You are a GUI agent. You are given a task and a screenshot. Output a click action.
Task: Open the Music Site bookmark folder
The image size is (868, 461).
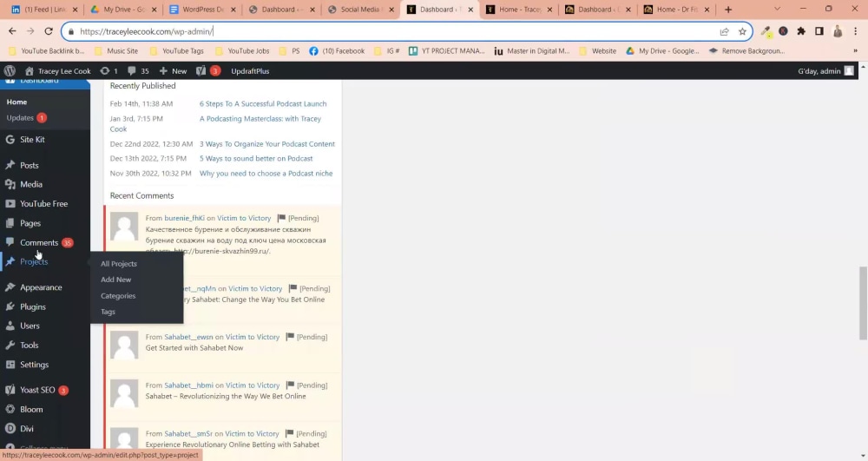pyautogui.click(x=117, y=51)
